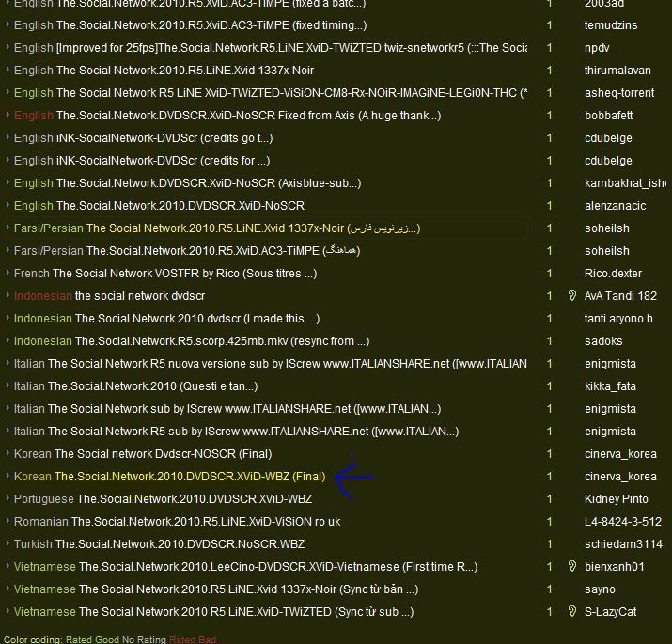Open Turkish DVDSCR.NoSCR.WBZ subtitle
Image resolution: width=672 pixels, height=644 pixels.
[159, 544]
